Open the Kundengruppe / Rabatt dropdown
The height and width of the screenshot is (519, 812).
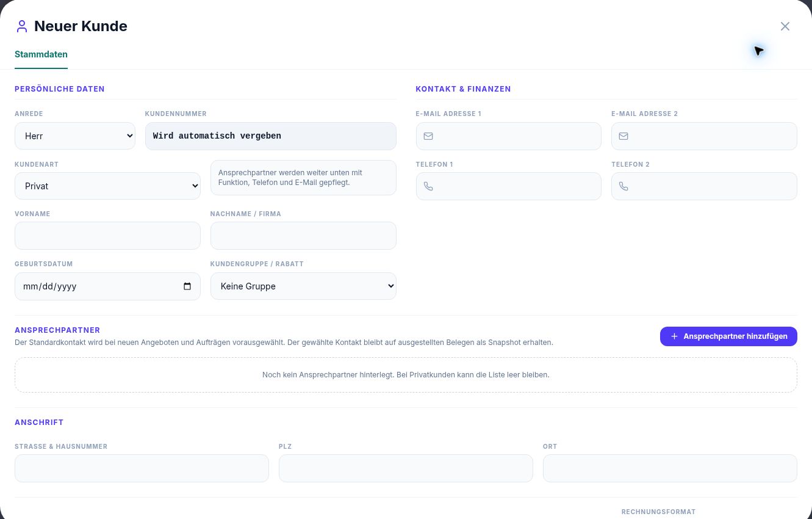tap(303, 286)
